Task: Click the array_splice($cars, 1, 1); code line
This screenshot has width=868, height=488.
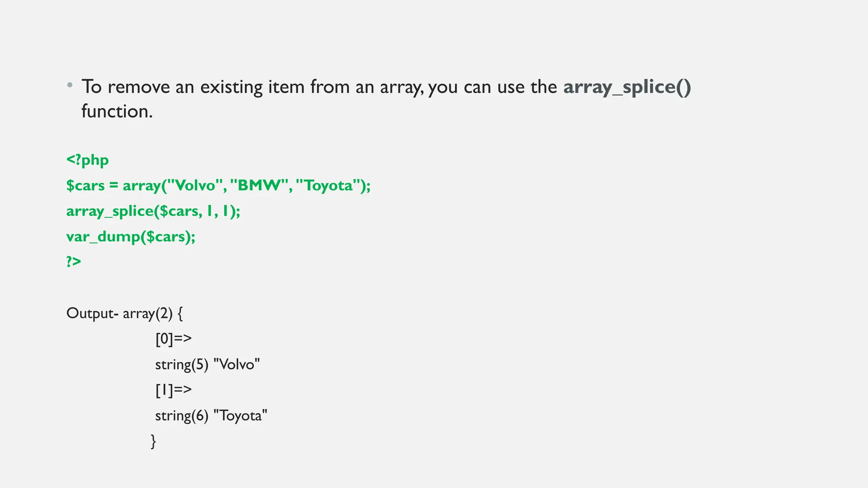Action: coord(153,211)
